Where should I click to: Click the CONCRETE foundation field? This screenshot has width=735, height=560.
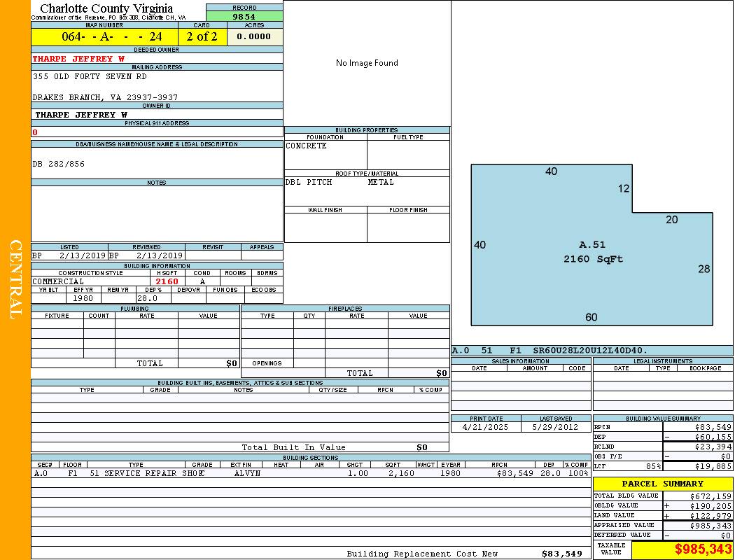pyautogui.click(x=307, y=146)
